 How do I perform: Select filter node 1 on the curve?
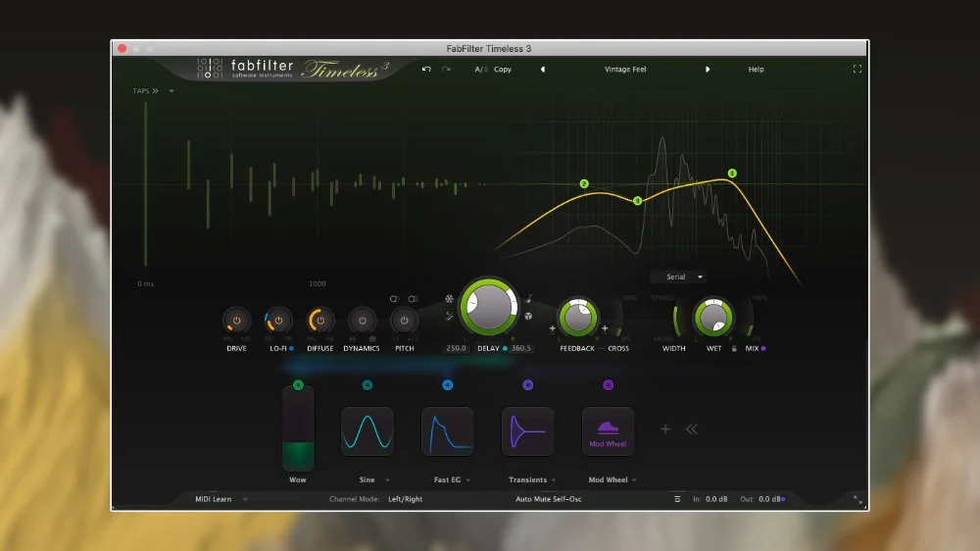[x=732, y=174]
